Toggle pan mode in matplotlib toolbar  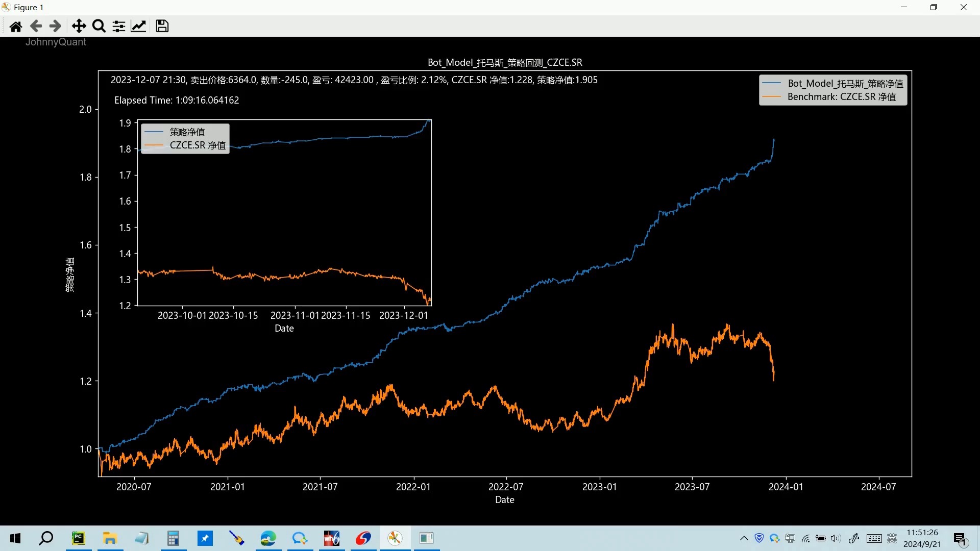[79, 26]
